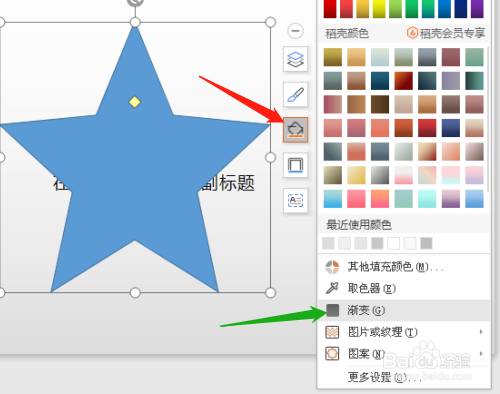Pick the sky blue gradient in bottom row first column
This screenshot has width=500, height=394.
pos(333,199)
